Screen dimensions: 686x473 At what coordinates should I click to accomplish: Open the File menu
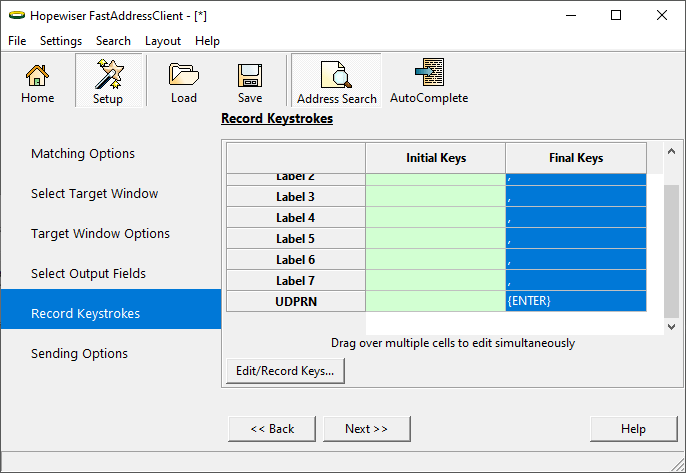(17, 41)
